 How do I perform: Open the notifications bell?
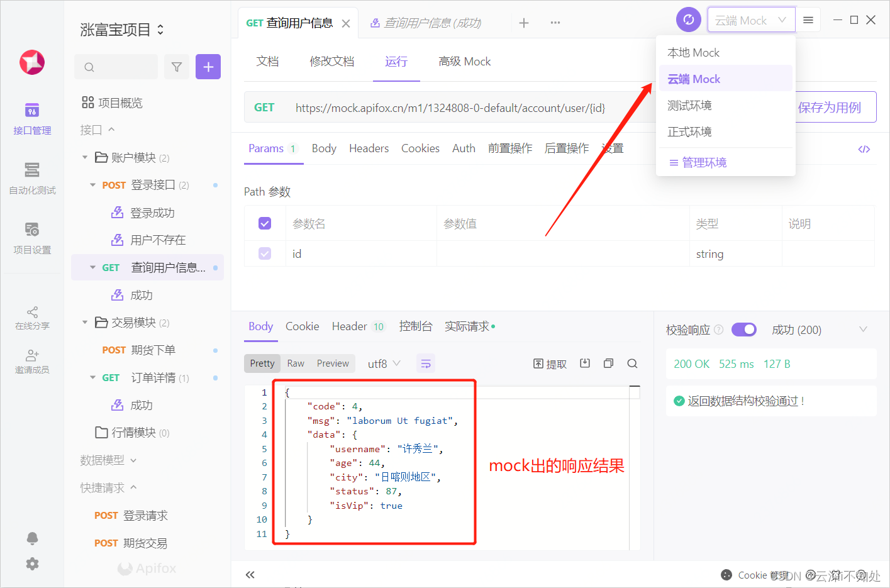[x=32, y=538]
